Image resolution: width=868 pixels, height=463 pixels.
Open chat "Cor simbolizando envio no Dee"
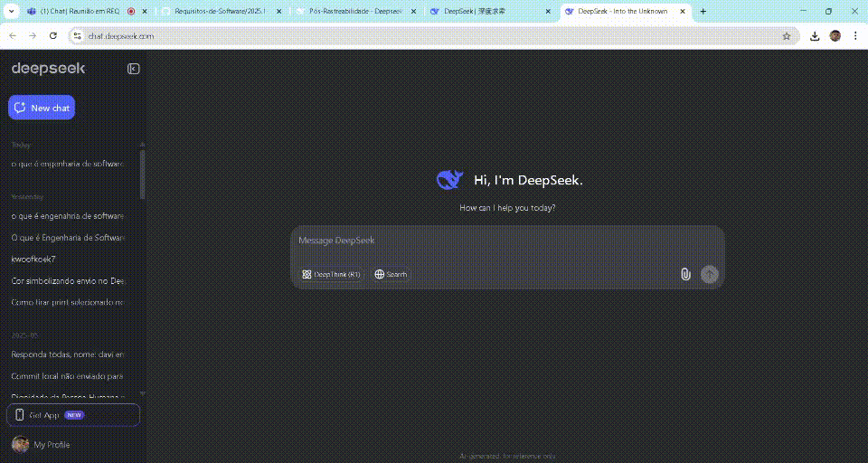pyautogui.click(x=68, y=281)
